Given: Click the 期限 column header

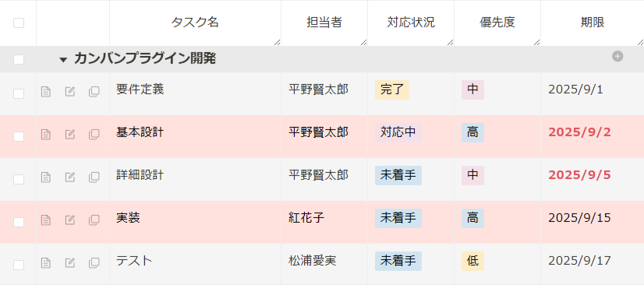Looking at the screenshot, I should tap(593, 23).
